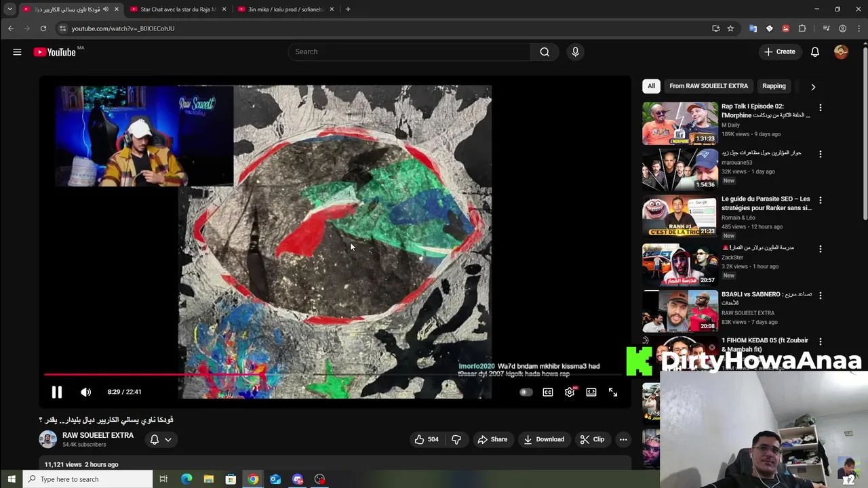
Task: Open Outlook from the taskbar
Action: pos(275,479)
